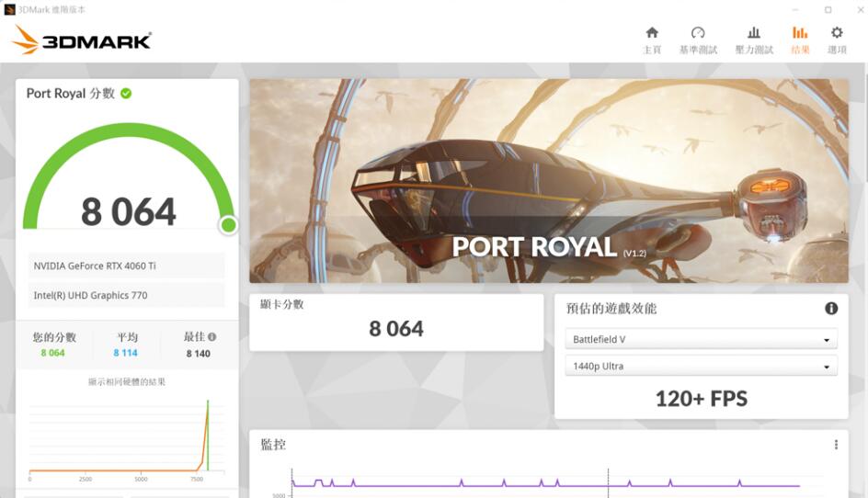This screenshot has height=498, width=868.
Task: Open the Battlefield V game dropdown
Action: click(x=701, y=340)
